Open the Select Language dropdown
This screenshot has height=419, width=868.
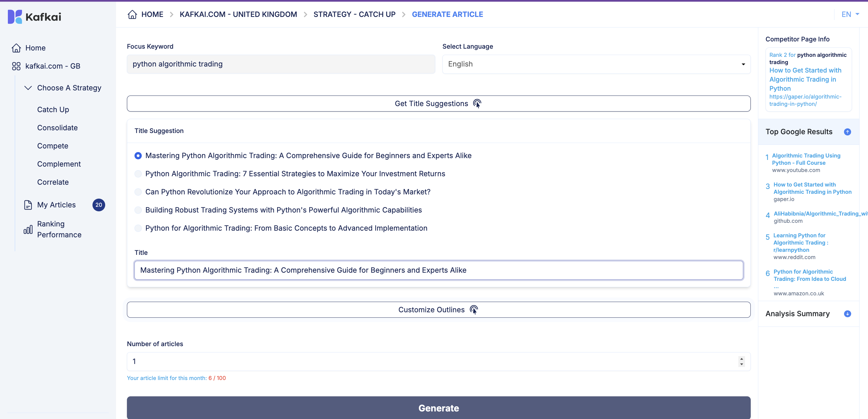pyautogui.click(x=596, y=64)
